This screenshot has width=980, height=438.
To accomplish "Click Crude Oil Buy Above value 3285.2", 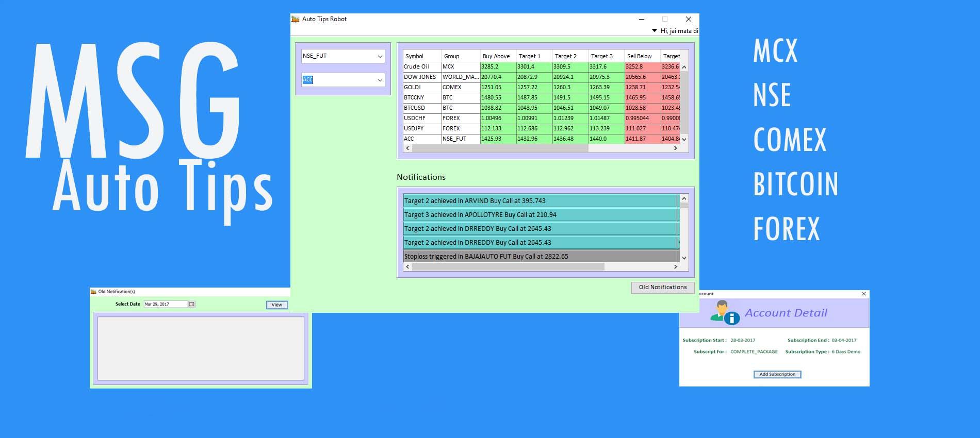I will click(498, 67).
